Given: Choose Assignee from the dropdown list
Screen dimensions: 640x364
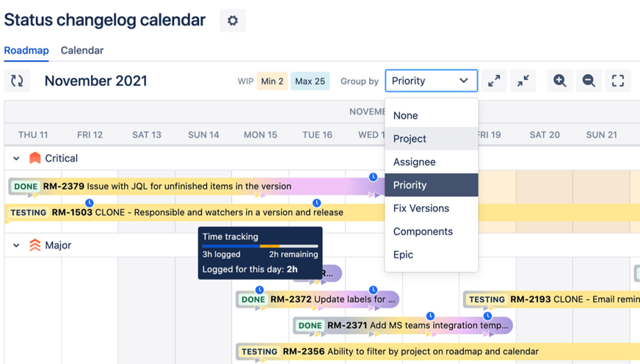Looking at the screenshot, I should (x=414, y=161).
